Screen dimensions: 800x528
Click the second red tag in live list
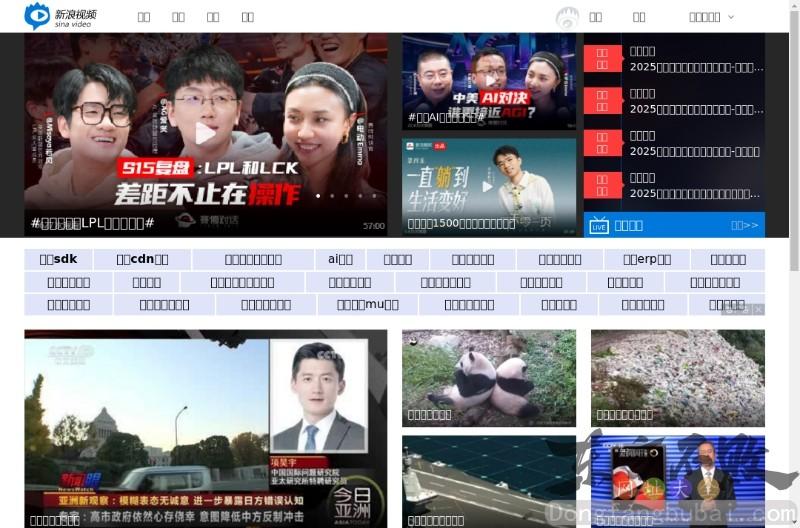[x=603, y=101]
